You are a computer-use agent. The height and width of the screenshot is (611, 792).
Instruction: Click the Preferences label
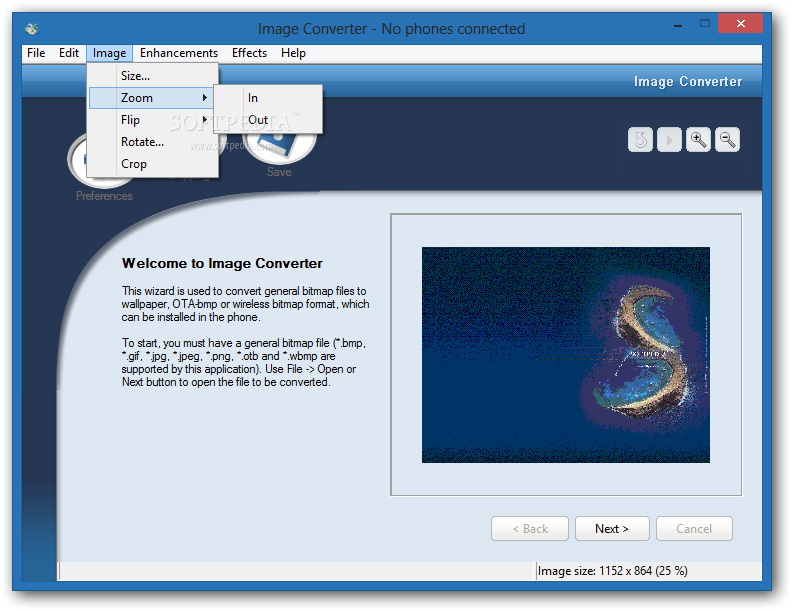pyautogui.click(x=104, y=196)
